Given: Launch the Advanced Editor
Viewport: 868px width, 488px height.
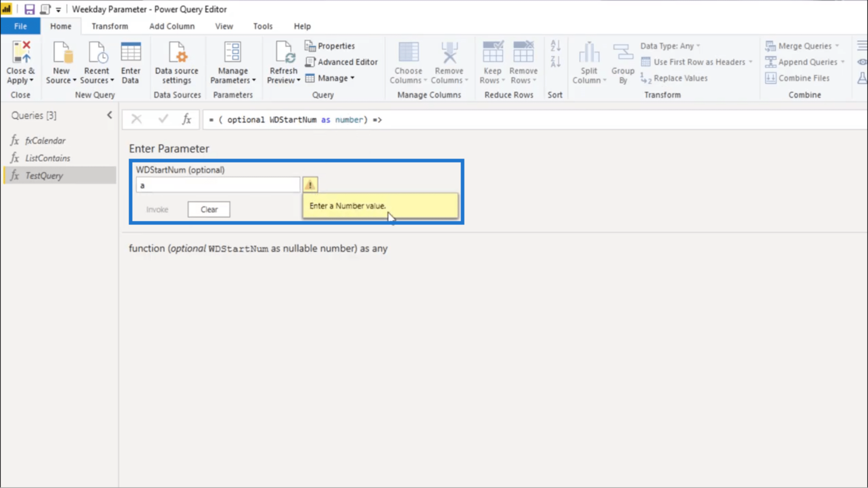Looking at the screenshot, I should pyautogui.click(x=342, y=62).
